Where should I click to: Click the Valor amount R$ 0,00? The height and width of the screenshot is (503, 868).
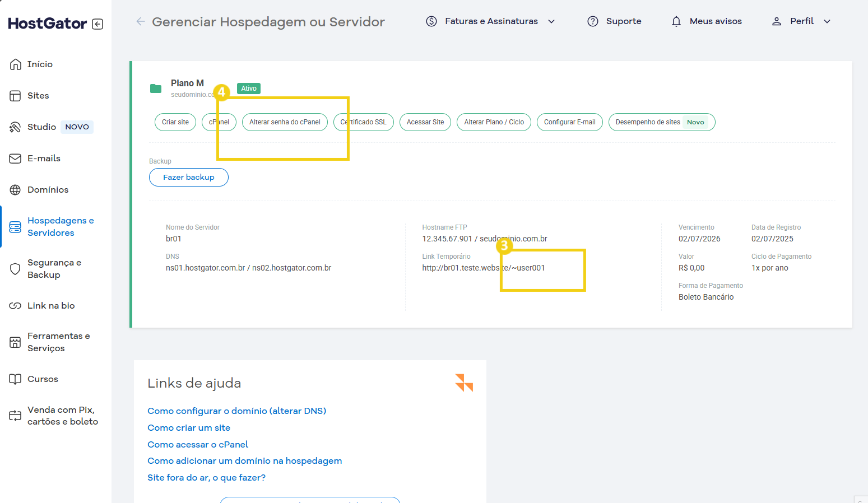[691, 268]
